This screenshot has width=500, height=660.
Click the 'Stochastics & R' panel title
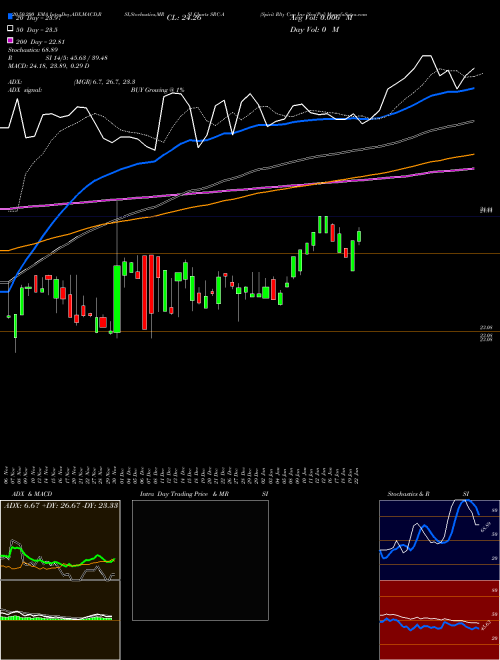(409, 494)
